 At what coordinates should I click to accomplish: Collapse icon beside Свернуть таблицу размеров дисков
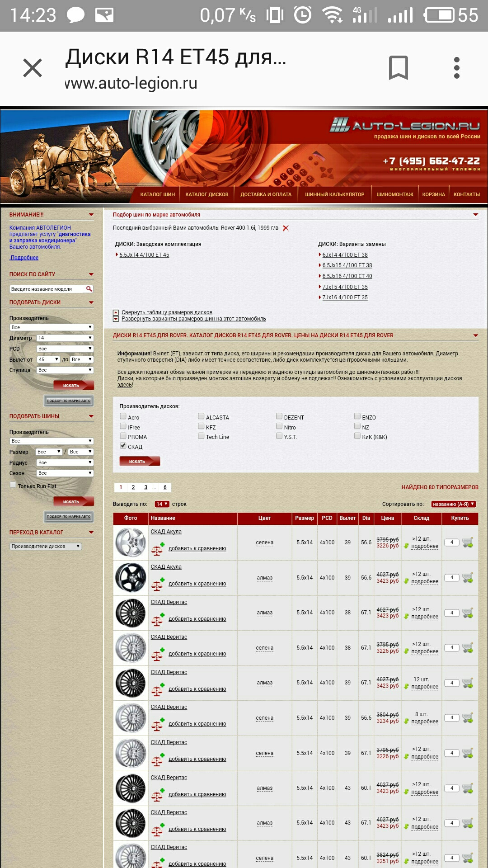point(116,312)
